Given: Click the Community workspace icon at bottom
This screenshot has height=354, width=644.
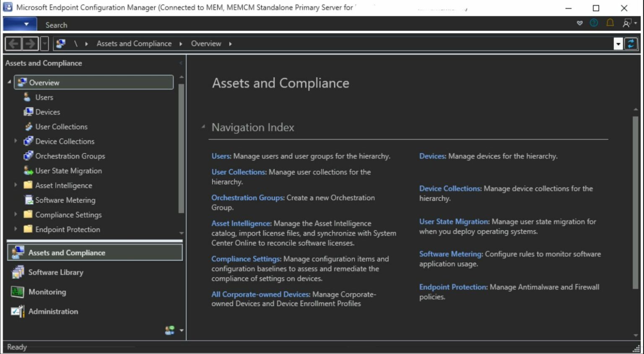Looking at the screenshot, I should 170,331.
